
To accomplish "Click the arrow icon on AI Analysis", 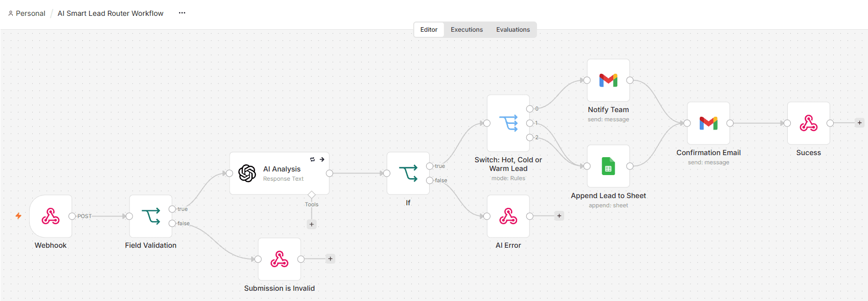I will [x=322, y=159].
